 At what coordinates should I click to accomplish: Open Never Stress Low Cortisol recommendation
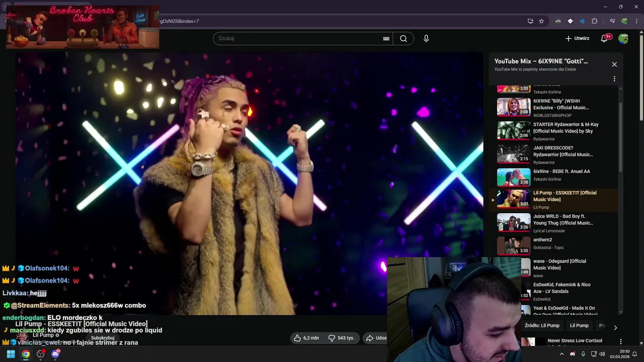tap(575, 341)
